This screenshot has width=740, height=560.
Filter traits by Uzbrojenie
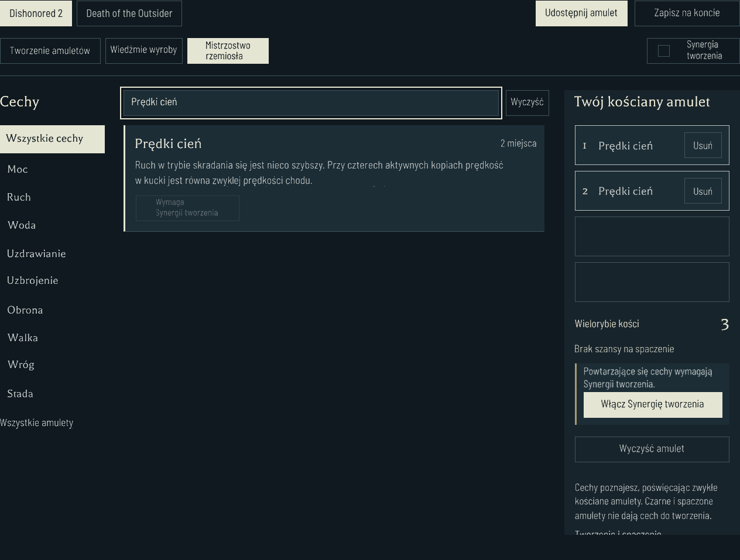[33, 280]
